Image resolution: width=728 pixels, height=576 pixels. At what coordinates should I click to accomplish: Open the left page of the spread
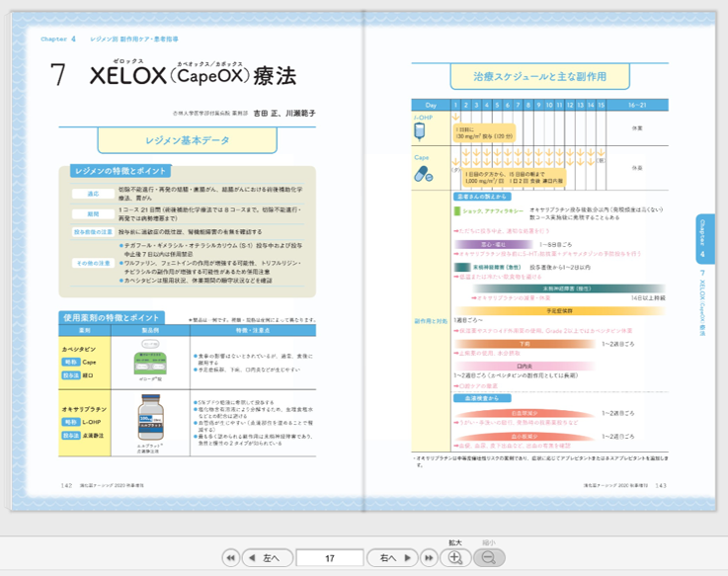point(188,262)
